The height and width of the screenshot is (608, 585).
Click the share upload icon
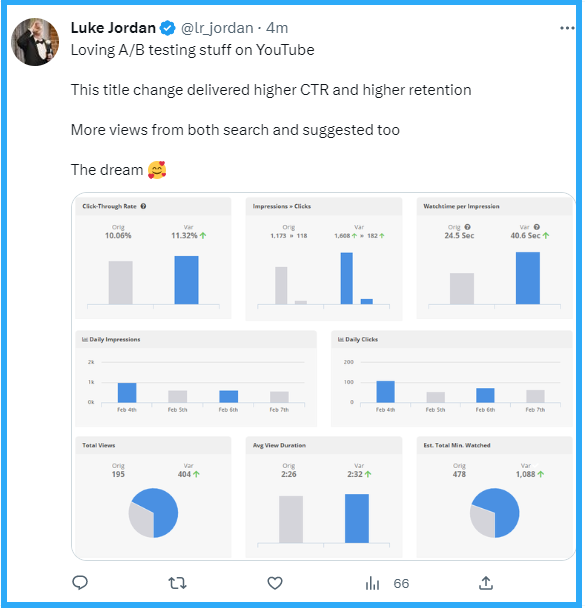coord(486,582)
